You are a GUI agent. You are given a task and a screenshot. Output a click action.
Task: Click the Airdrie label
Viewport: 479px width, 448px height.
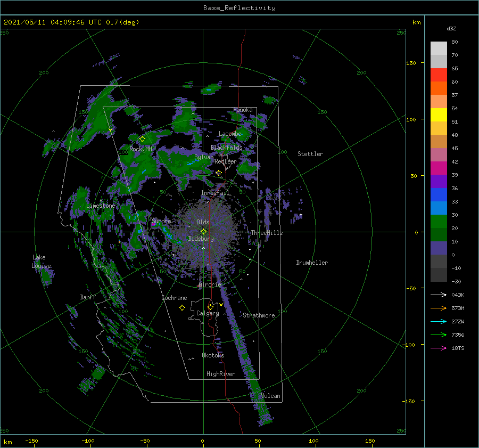(x=210, y=284)
